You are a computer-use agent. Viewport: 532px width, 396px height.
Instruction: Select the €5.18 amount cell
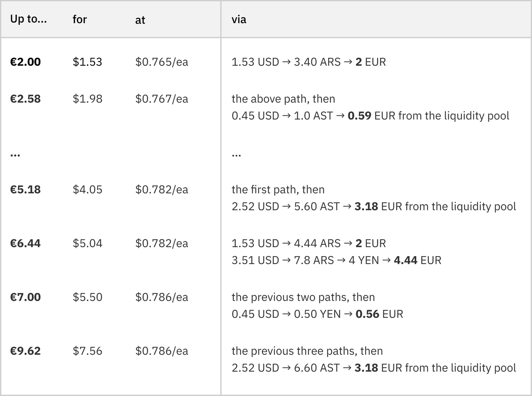26,190
